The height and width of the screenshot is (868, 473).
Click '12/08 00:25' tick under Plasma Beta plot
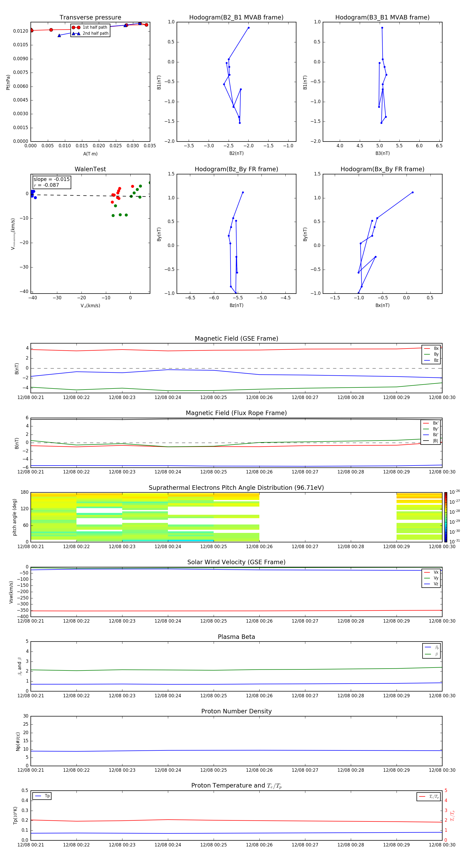(213, 696)
